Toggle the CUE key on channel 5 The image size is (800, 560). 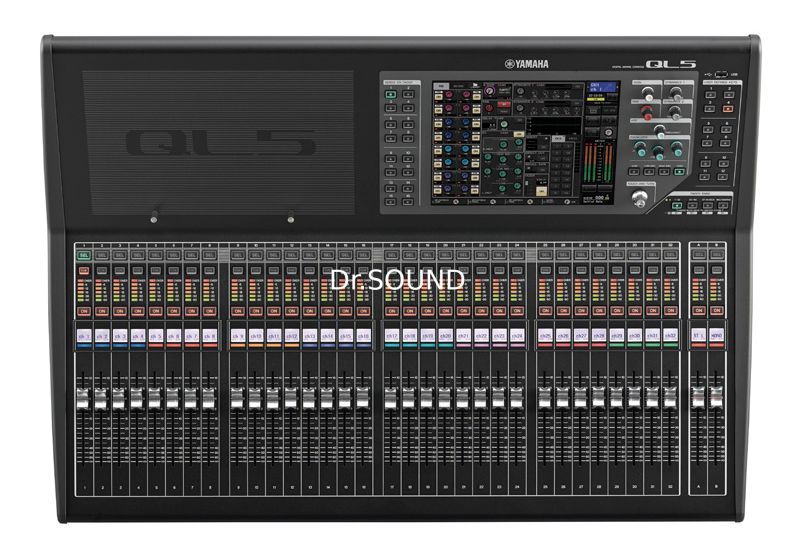tap(156, 270)
